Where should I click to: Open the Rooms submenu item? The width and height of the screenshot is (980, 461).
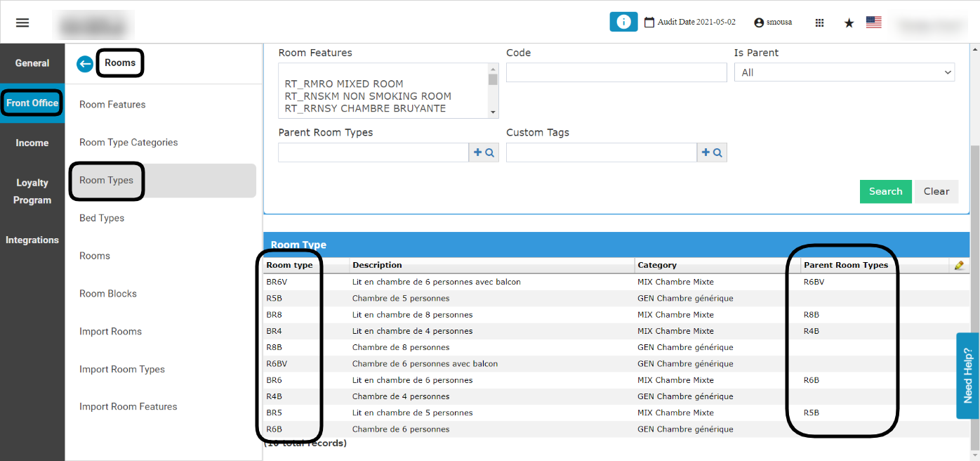pyautogui.click(x=95, y=257)
